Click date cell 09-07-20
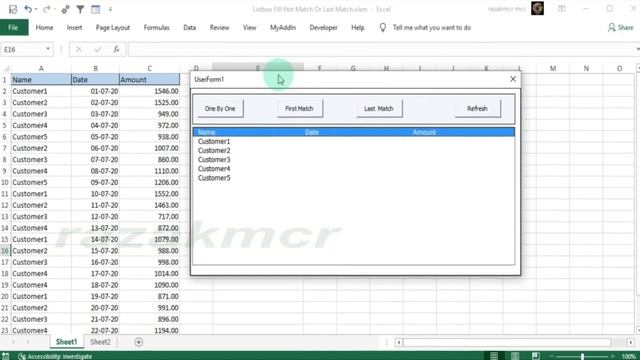This screenshot has height=360, width=640. click(x=95, y=182)
